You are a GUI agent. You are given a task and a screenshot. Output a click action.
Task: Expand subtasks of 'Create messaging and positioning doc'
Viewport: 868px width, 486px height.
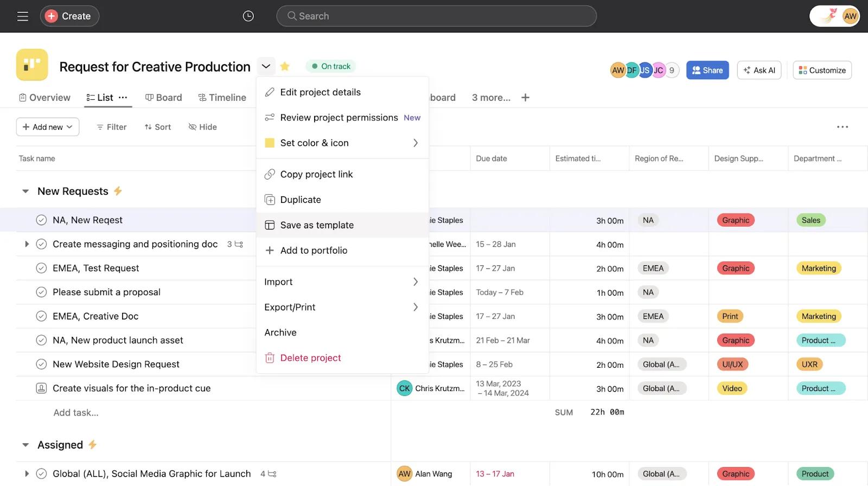pyautogui.click(x=27, y=244)
